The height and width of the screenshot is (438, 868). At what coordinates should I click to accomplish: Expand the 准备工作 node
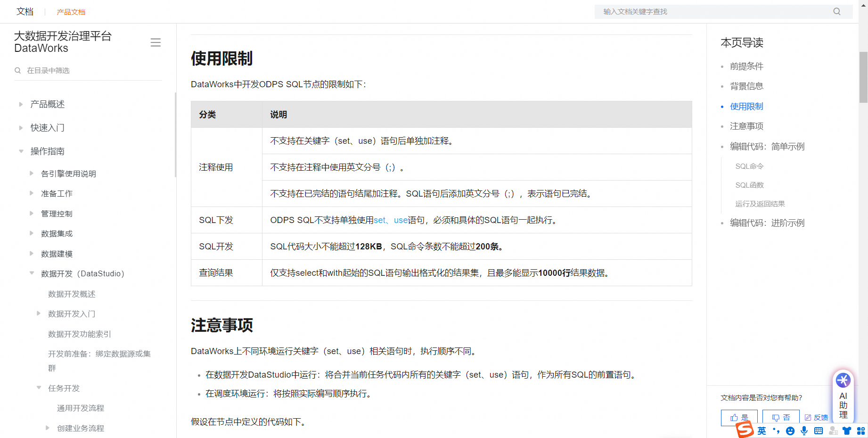pyautogui.click(x=32, y=193)
